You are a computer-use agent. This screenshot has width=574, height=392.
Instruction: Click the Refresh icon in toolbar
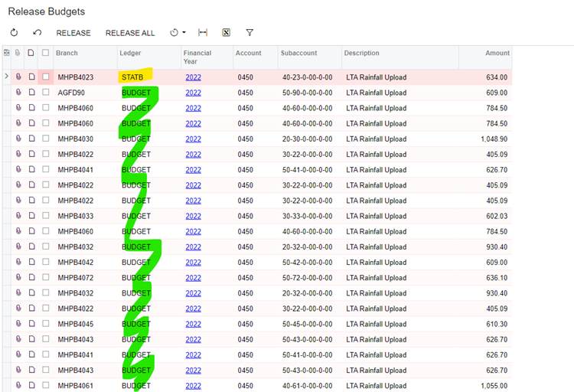click(14, 33)
